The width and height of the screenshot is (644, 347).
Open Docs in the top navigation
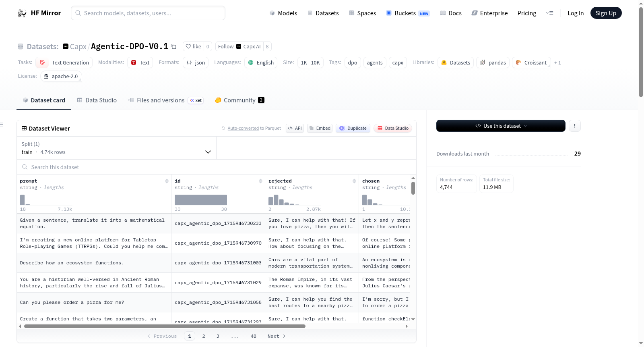[451, 13]
